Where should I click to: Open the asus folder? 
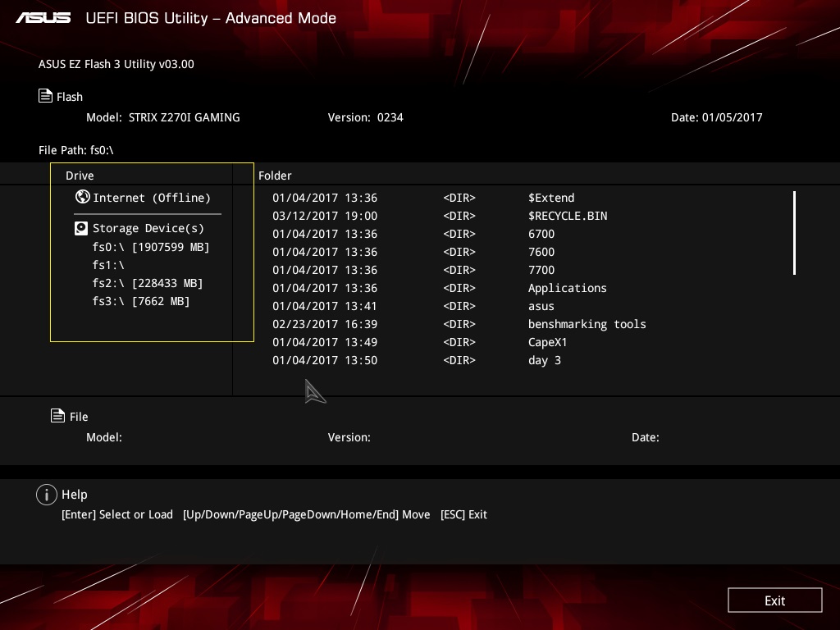coord(541,307)
